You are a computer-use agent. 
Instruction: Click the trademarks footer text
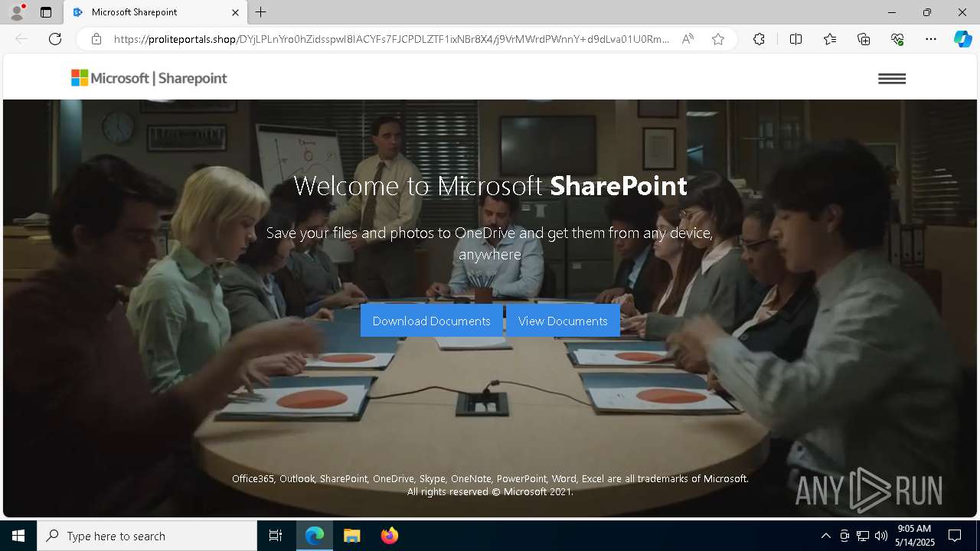pyautogui.click(x=490, y=478)
